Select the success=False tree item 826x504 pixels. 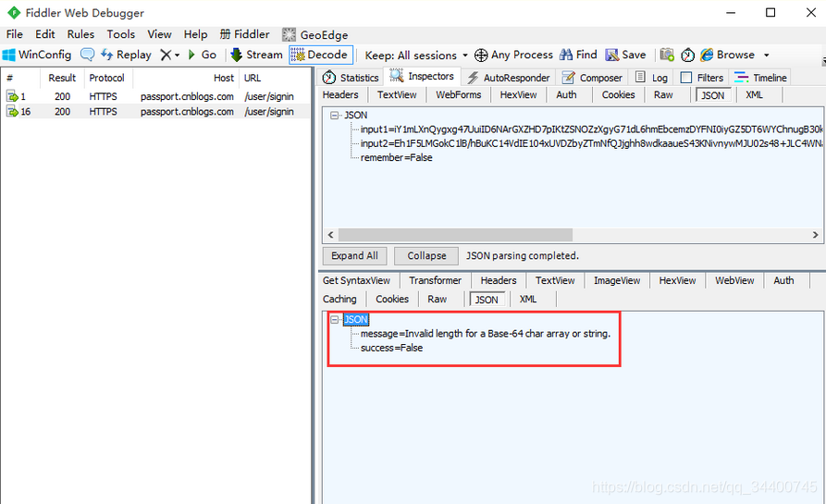pos(391,348)
